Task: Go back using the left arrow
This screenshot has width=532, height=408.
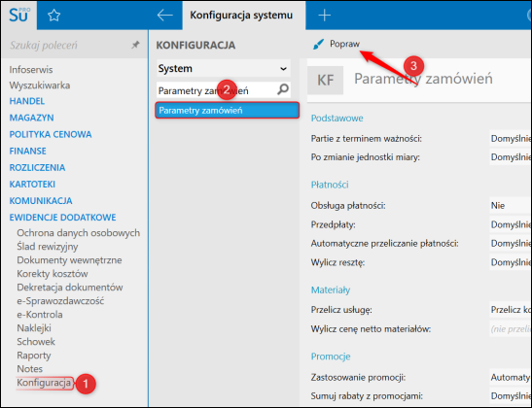Action: point(165,16)
